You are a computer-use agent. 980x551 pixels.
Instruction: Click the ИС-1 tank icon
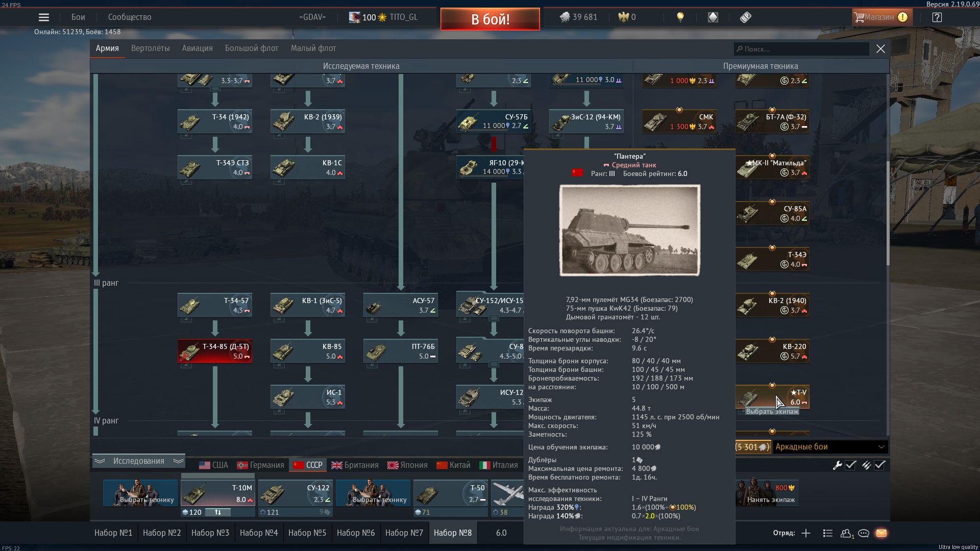point(283,397)
